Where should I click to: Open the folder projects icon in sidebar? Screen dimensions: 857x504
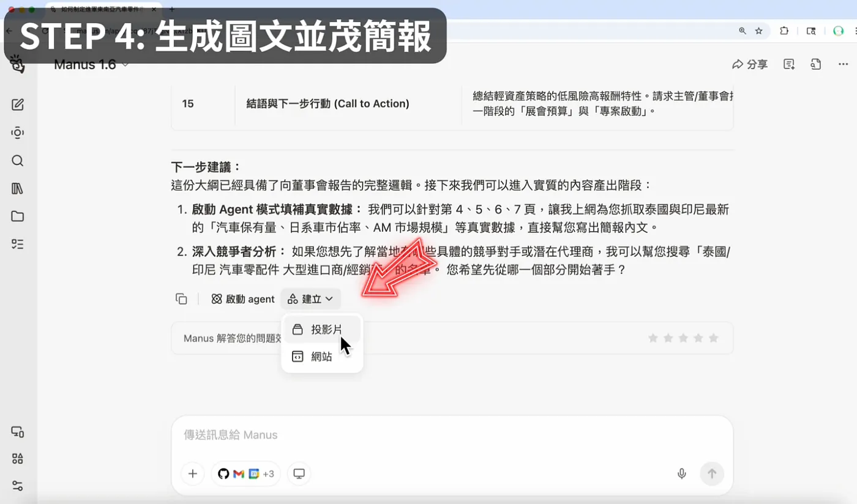pos(18,216)
